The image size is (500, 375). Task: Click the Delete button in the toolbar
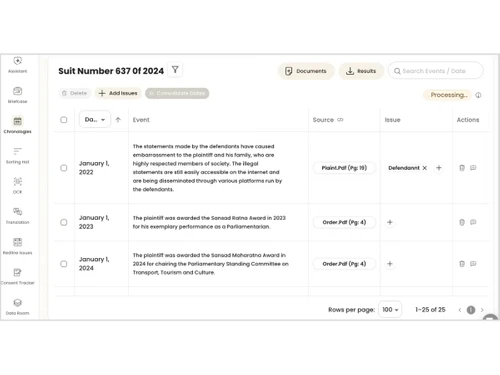pos(75,93)
